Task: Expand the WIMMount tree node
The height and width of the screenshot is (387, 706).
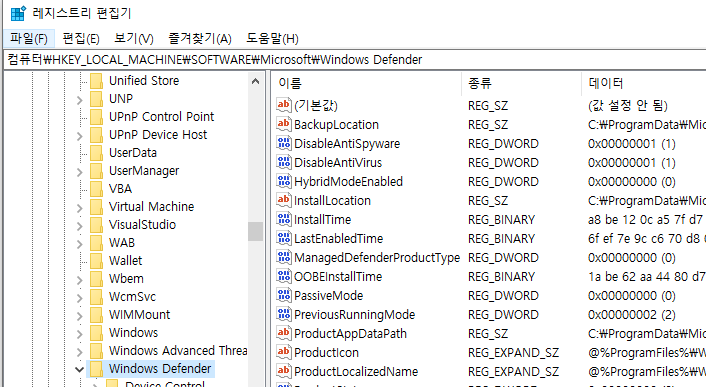Action: 80,316
